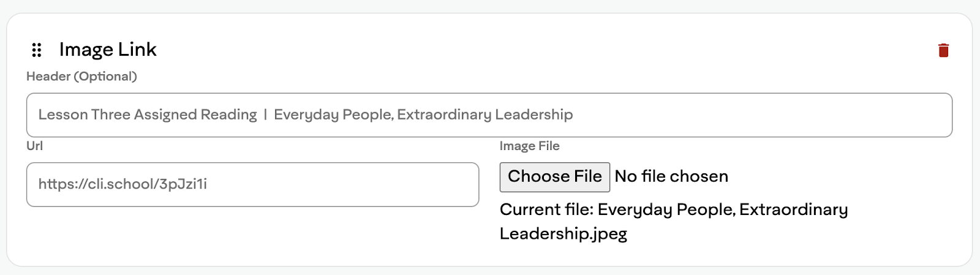Click the 'Leadership.jpeg' filename line
This screenshot has height=275, width=980.
563,234
